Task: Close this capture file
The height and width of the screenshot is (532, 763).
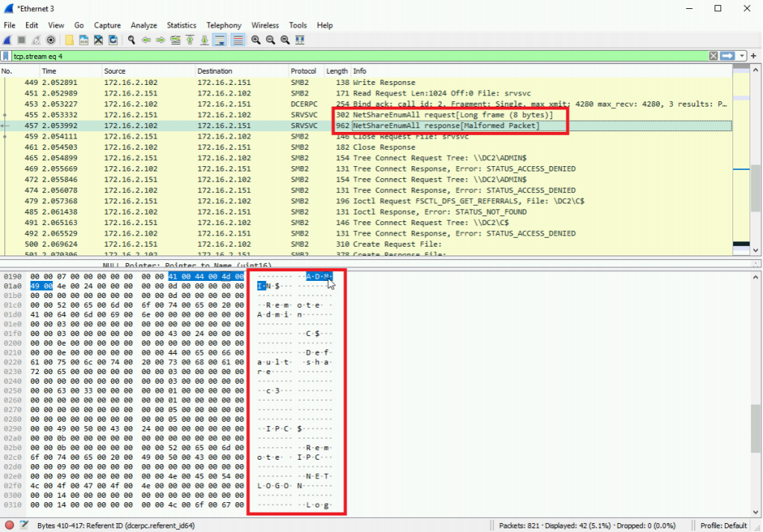Action: point(98,40)
